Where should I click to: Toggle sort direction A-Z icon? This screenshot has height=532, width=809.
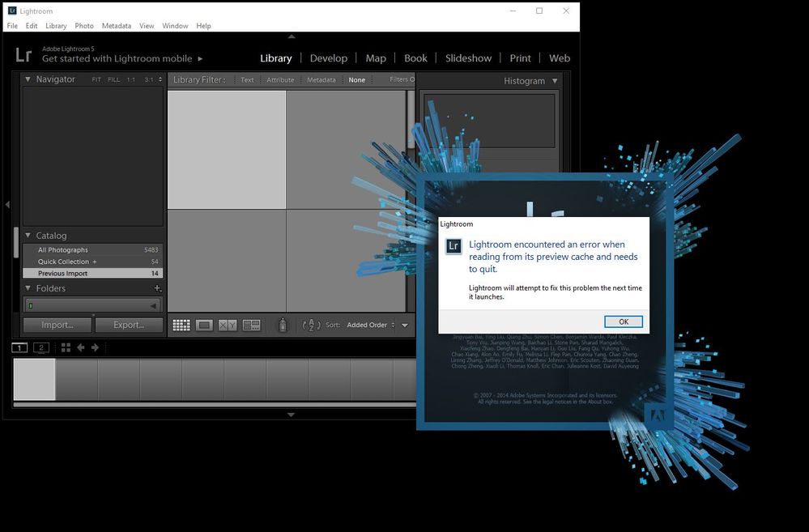[311, 325]
